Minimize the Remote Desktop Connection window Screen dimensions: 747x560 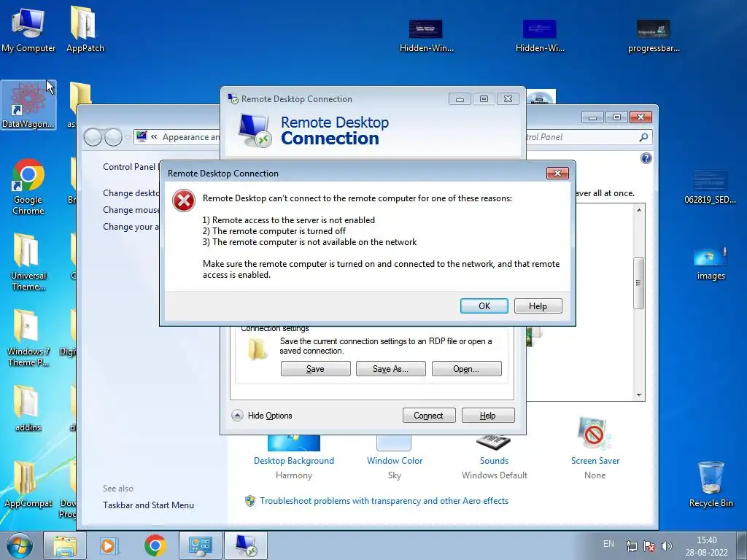click(460, 99)
